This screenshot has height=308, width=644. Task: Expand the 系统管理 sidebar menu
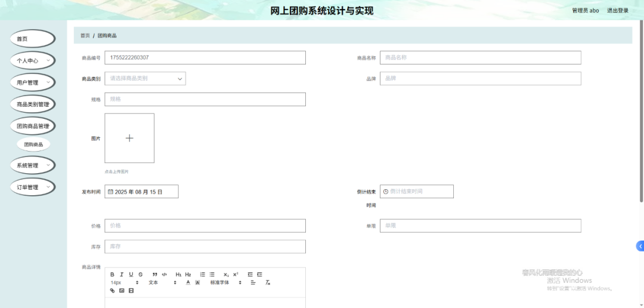coord(33,165)
